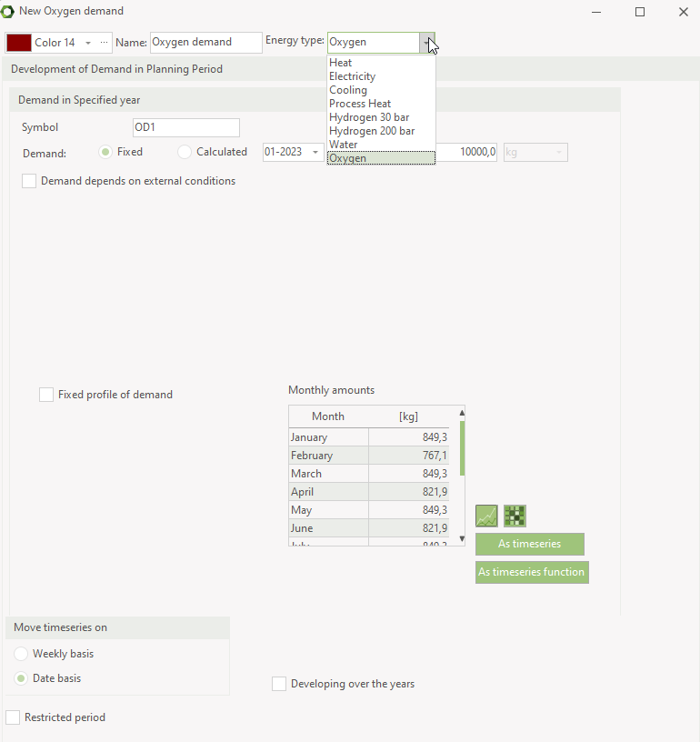Select Hydrogen 30 bar from the energy list
The image size is (700, 742).
[369, 117]
